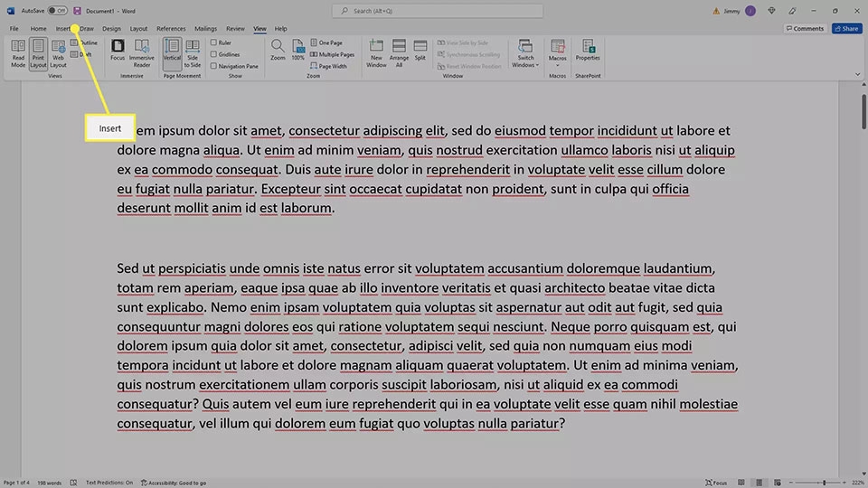868x488 pixels.
Task: Click the Share button
Action: pos(847,28)
